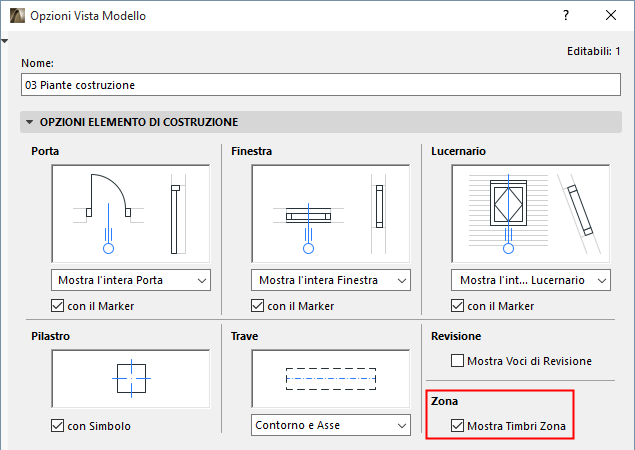
Task: Disable 'con Simbolo' for Pilastro
Action: (x=59, y=426)
